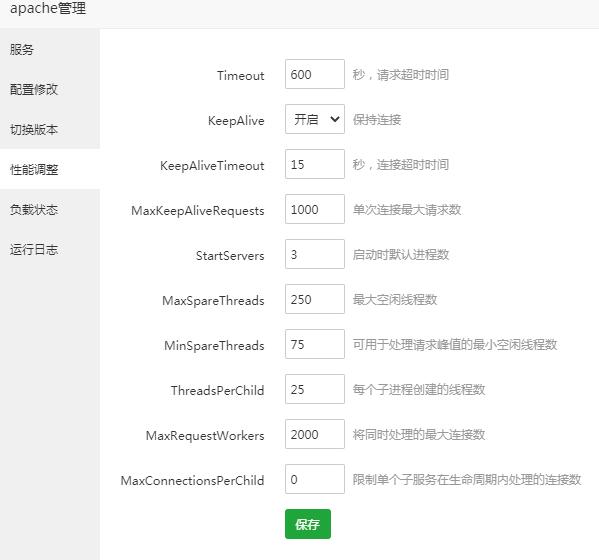Click the ThreadsPerChild input field

point(315,389)
